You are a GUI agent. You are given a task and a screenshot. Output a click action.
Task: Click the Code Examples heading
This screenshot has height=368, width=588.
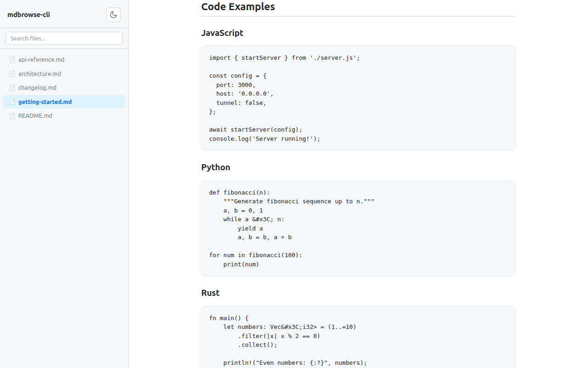click(238, 7)
